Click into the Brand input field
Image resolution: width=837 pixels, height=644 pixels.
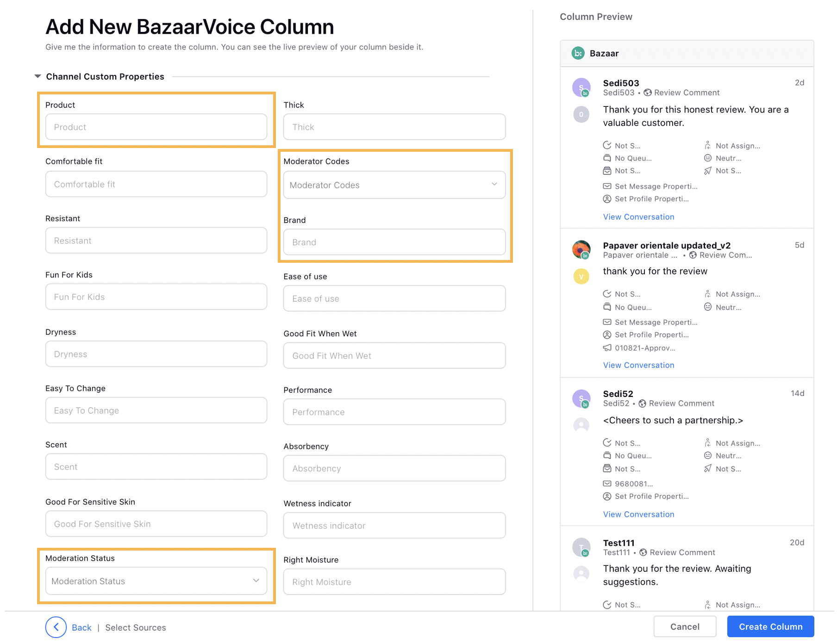(394, 242)
